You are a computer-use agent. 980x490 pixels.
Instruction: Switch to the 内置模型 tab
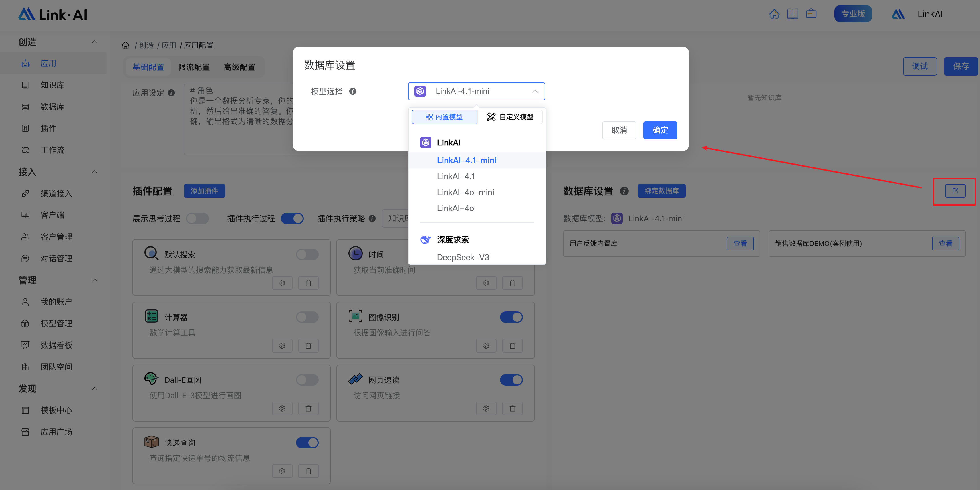point(444,117)
